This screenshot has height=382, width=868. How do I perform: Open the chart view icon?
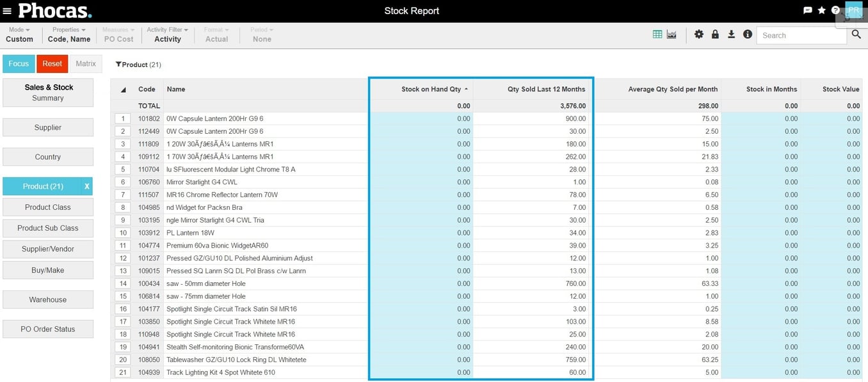pyautogui.click(x=671, y=34)
